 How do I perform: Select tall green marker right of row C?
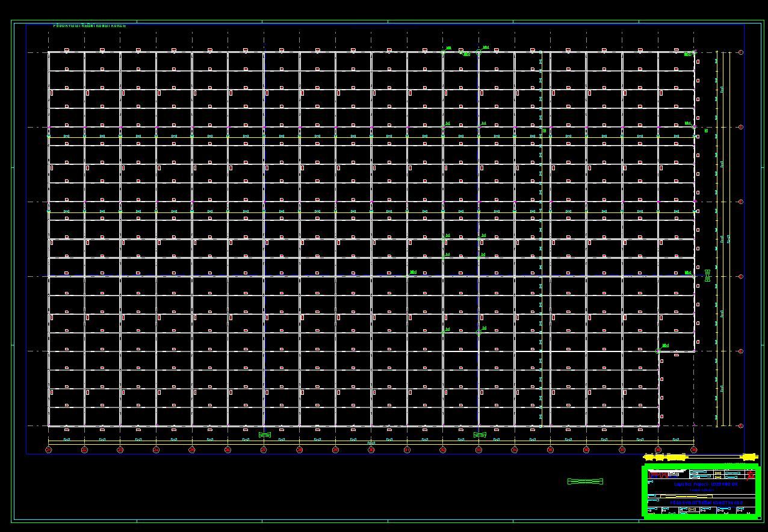(707, 276)
